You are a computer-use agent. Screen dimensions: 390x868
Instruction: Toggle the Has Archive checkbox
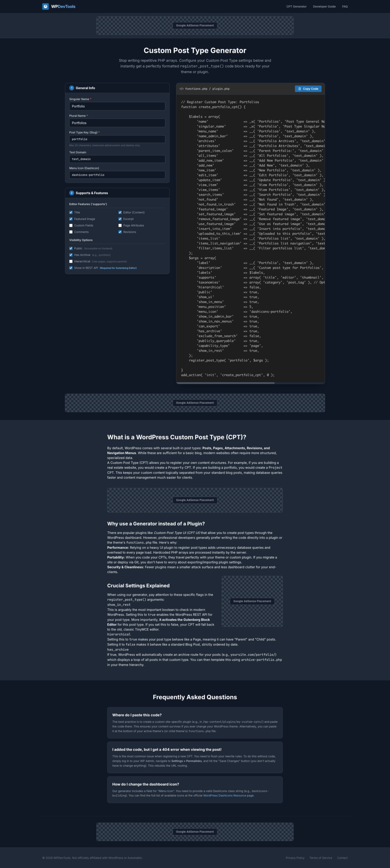[x=71, y=255]
